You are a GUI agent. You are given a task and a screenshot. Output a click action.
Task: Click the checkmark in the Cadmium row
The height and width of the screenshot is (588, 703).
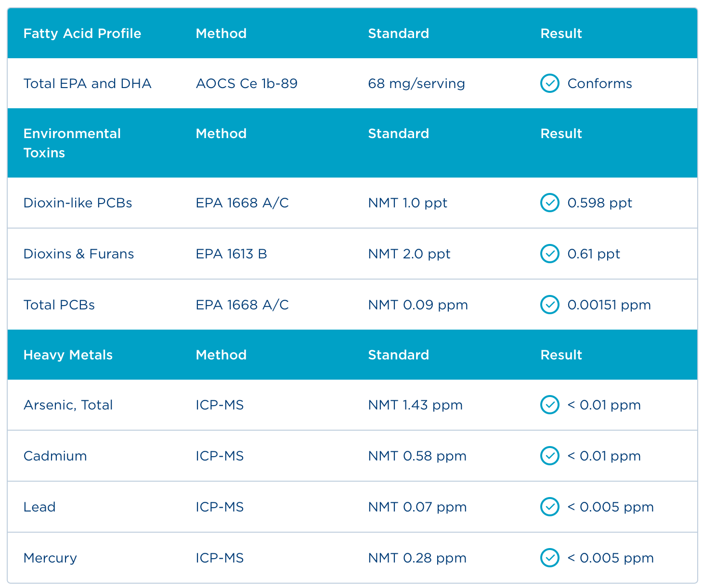[549, 456]
